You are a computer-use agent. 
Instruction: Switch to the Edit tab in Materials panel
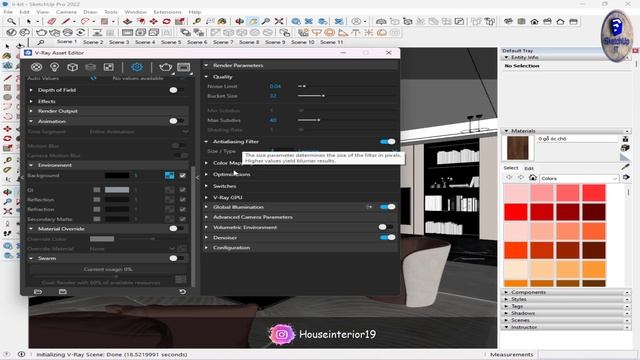(x=529, y=168)
